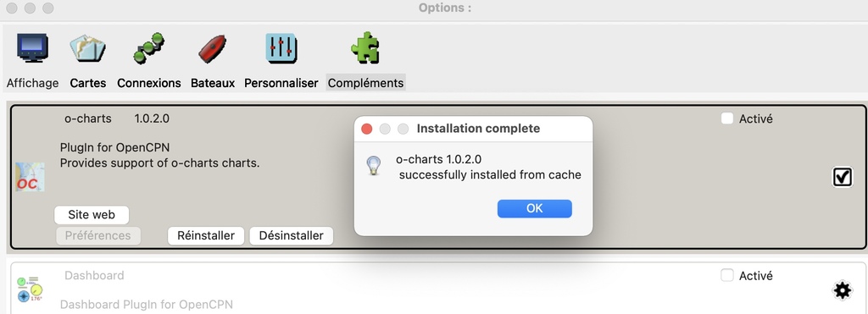Image resolution: width=868 pixels, height=314 pixels.
Task: Toggle the large checked box beside o-charts
Action: pyautogui.click(x=842, y=177)
